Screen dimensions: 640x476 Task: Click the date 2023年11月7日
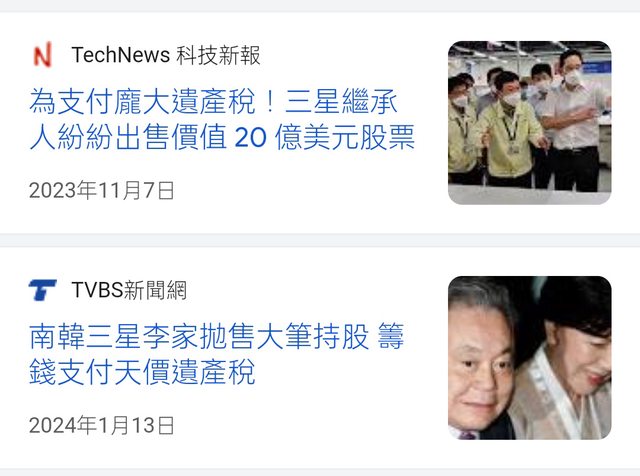click(102, 190)
